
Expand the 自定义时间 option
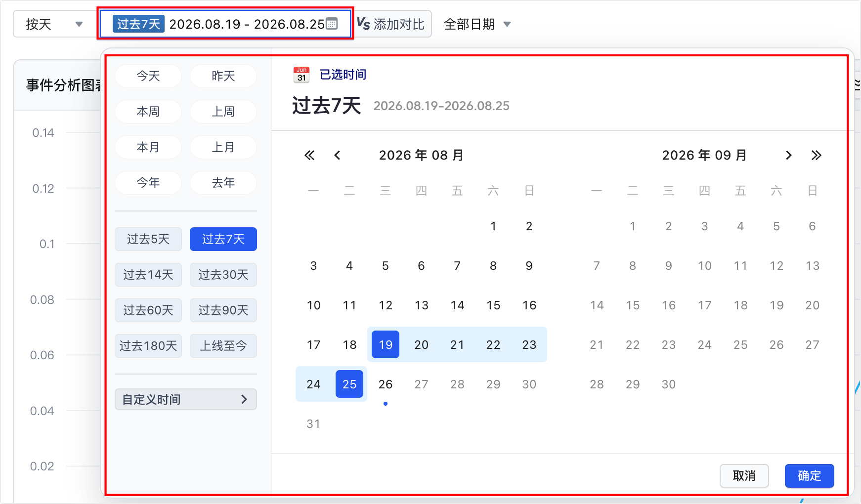pos(186,399)
